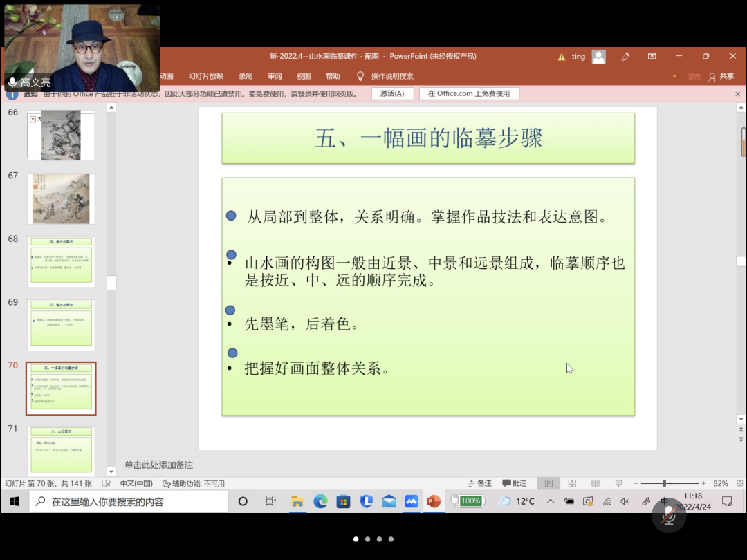The image size is (747, 560).
Task: Switch to Reading view icon
Action: tap(595, 483)
